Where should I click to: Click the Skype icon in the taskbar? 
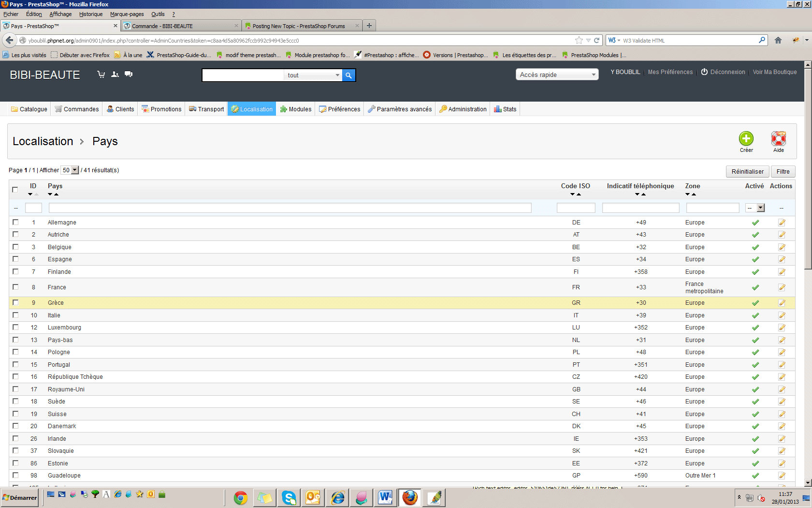click(x=289, y=497)
